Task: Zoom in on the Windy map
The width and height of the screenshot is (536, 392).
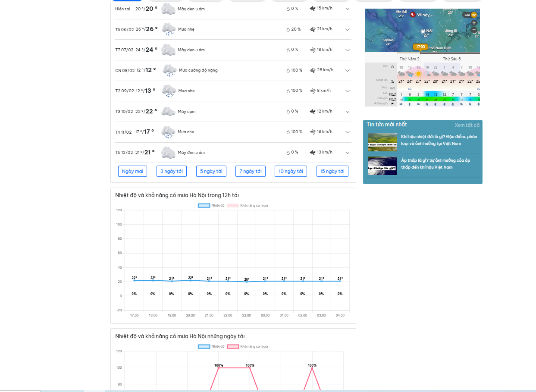Action: point(474,23)
